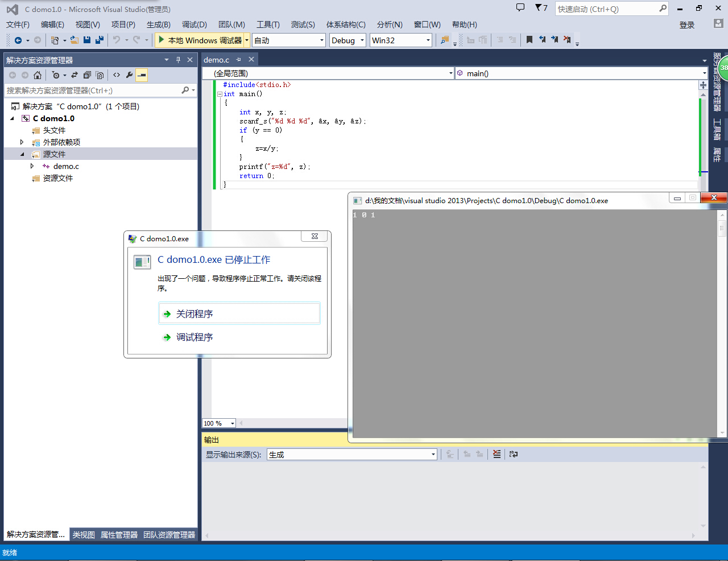Screen dimensions: 728x561
Task: Clear all output with the Clear All icon
Action: (497, 454)
